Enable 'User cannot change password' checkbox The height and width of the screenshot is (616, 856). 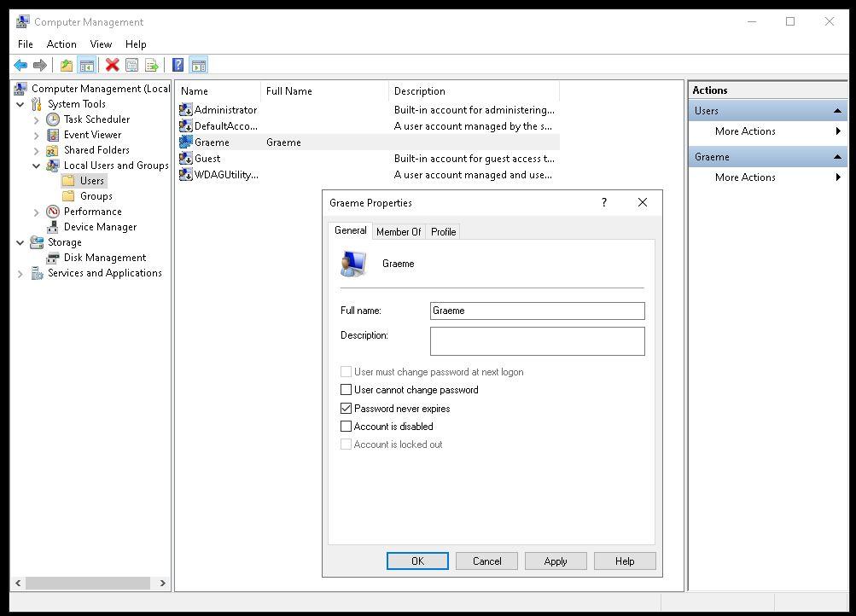(346, 390)
